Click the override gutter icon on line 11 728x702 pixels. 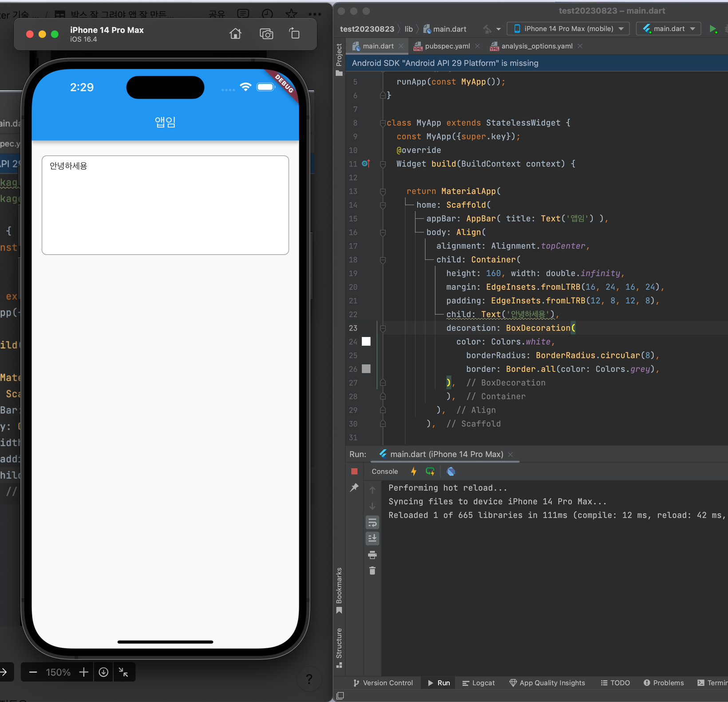pos(366,163)
